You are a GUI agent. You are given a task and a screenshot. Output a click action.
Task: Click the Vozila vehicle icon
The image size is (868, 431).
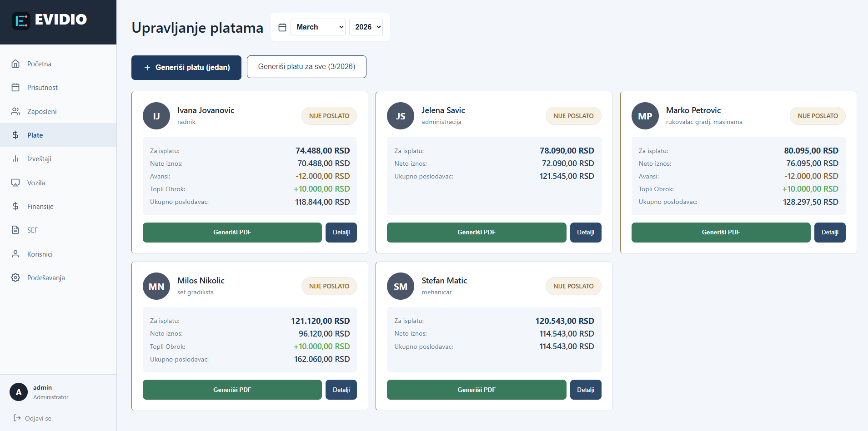16,183
